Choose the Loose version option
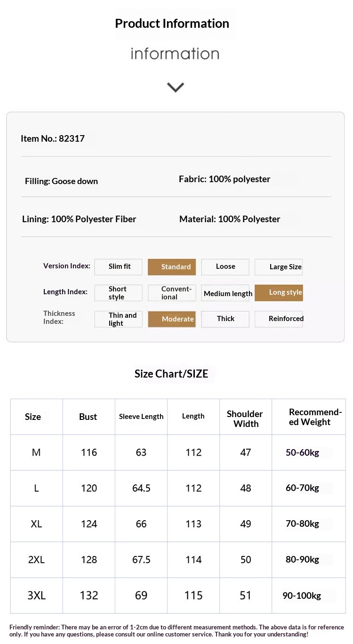This screenshot has width=353, height=644. 225,267
